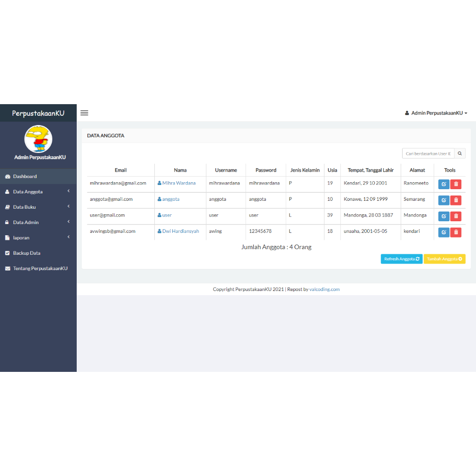The height and width of the screenshot is (476, 476).
Task: Click the Refresh Anggota button
Action: 401,259
